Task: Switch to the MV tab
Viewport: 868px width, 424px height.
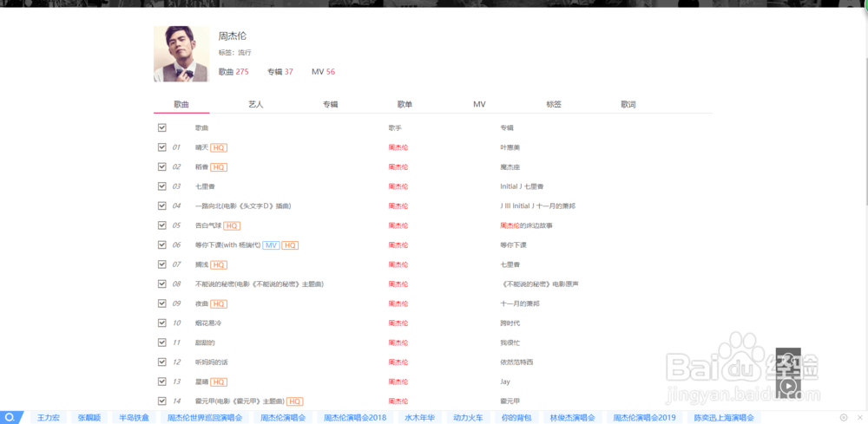Action: [479, 104]
